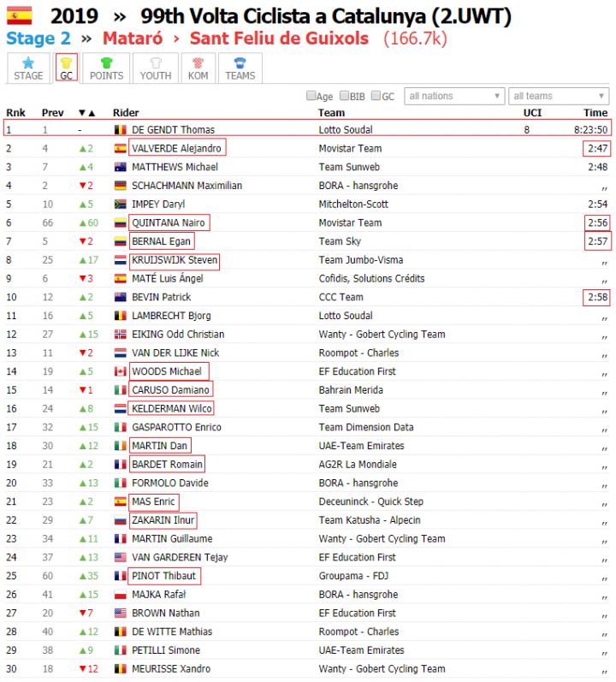The height and width of the screenshot is (682, 616).
Task: Click Norway flag next to EIKING Odd Christian
Action: (120, 335)
